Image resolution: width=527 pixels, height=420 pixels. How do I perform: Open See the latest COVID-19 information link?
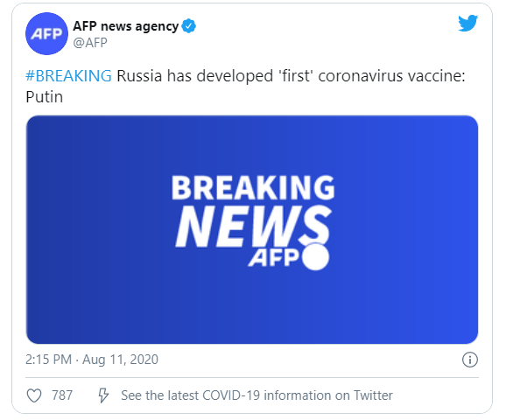coord(256,395)
